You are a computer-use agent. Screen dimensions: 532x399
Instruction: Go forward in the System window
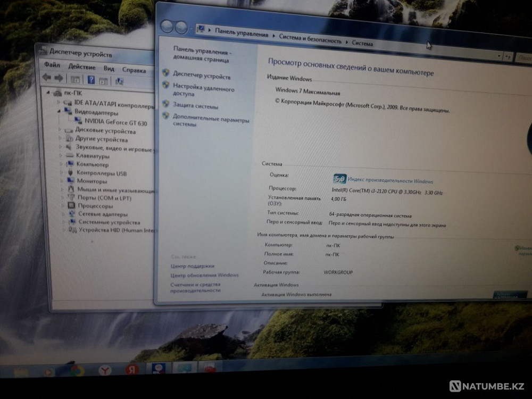181,28
